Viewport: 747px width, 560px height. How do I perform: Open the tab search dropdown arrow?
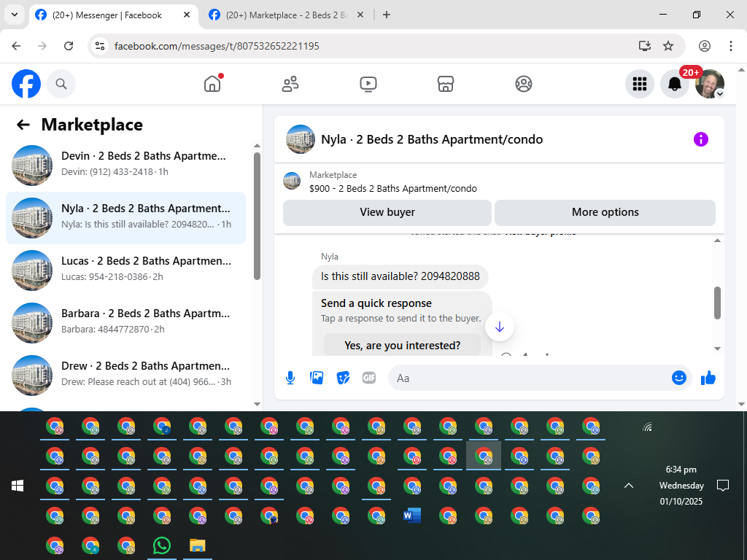15,15
